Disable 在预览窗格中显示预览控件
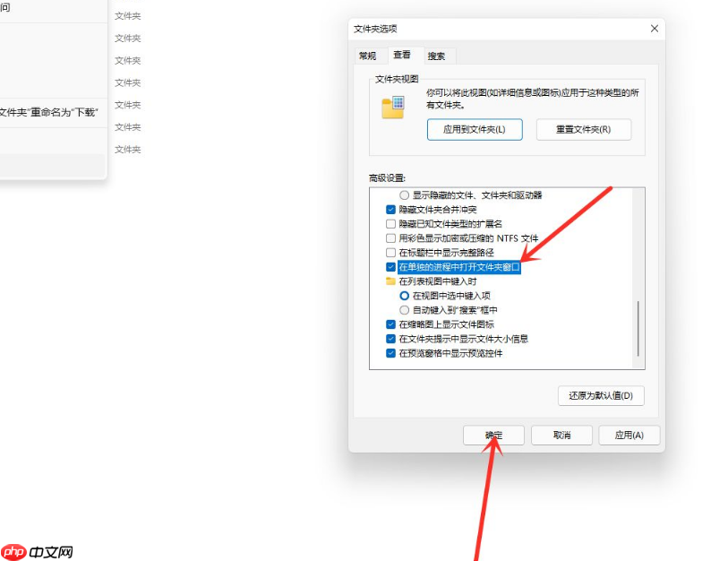 pos(390,353)
